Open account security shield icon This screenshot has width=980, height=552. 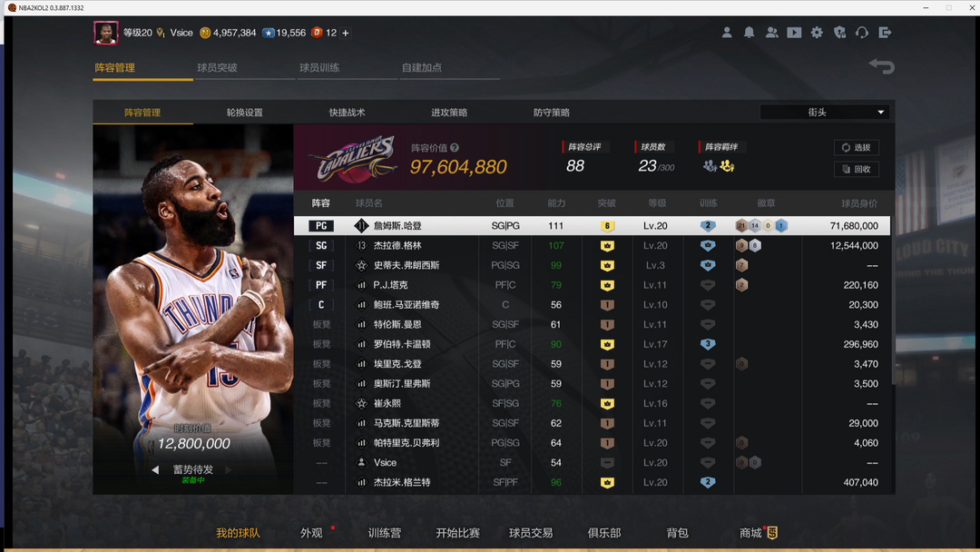point(839,33)
